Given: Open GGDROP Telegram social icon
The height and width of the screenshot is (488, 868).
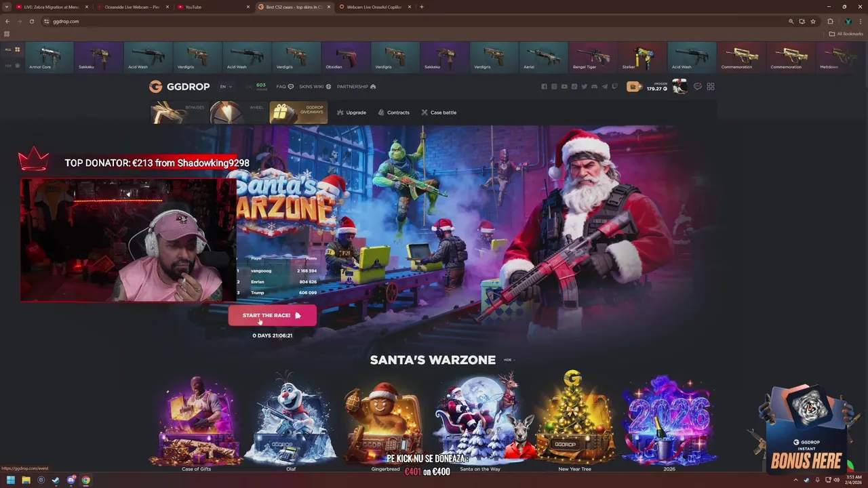Looking at the screenshot, I should point(605,87).
